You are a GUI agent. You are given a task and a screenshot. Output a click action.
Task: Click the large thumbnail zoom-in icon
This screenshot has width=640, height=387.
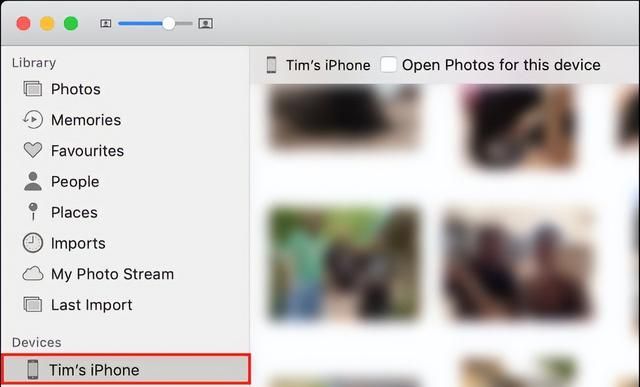[x=205, y=24]
